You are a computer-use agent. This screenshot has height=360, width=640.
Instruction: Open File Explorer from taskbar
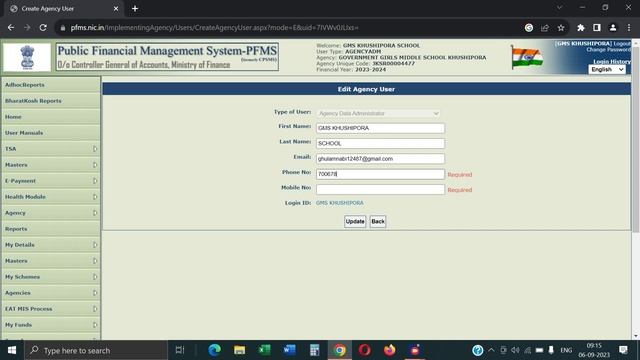[x=239, y=350]
